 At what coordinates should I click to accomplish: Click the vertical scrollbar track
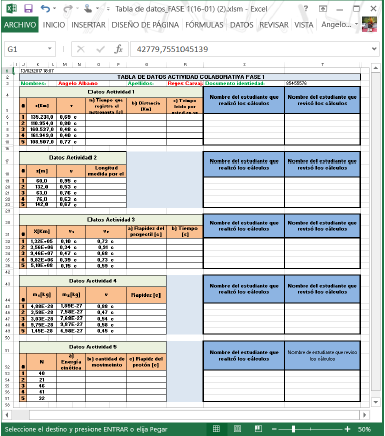(x=376, y=233)
